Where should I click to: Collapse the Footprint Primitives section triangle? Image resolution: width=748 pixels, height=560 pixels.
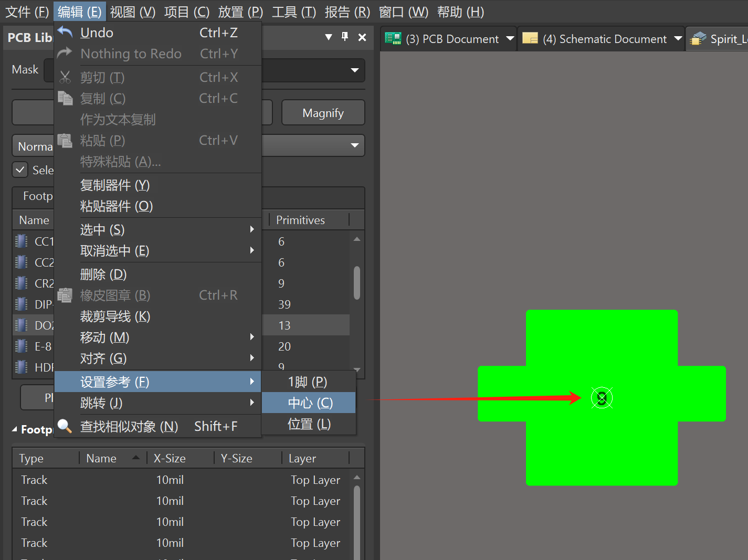tap(15, 429)
